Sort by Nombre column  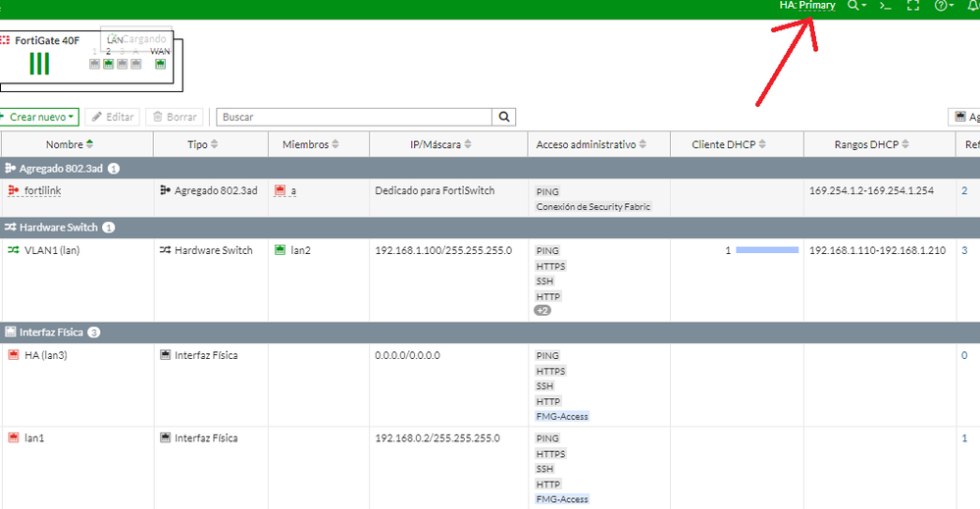(69, 144)
